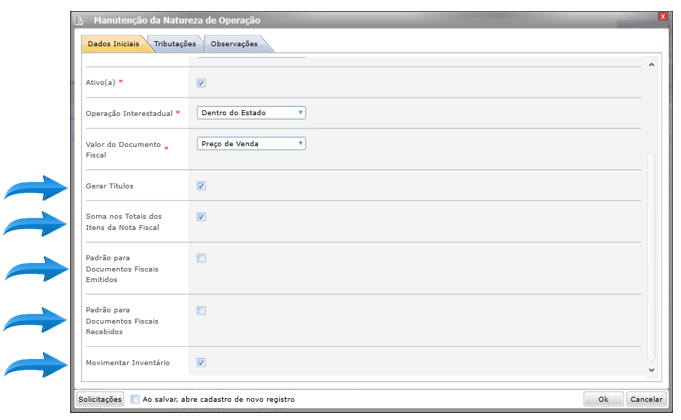
Task: Click the Operação Interestadual label
Action: (x=129, y=113)
